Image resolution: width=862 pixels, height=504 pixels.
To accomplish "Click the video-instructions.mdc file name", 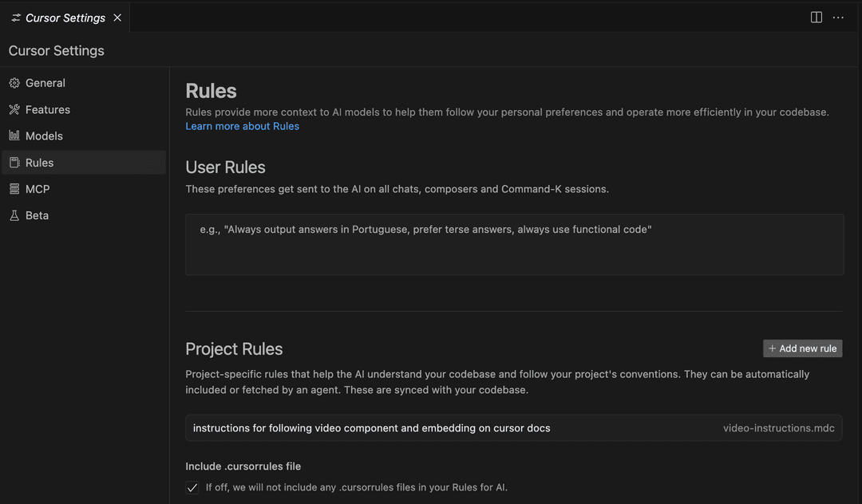I will [x=778, y=428].
